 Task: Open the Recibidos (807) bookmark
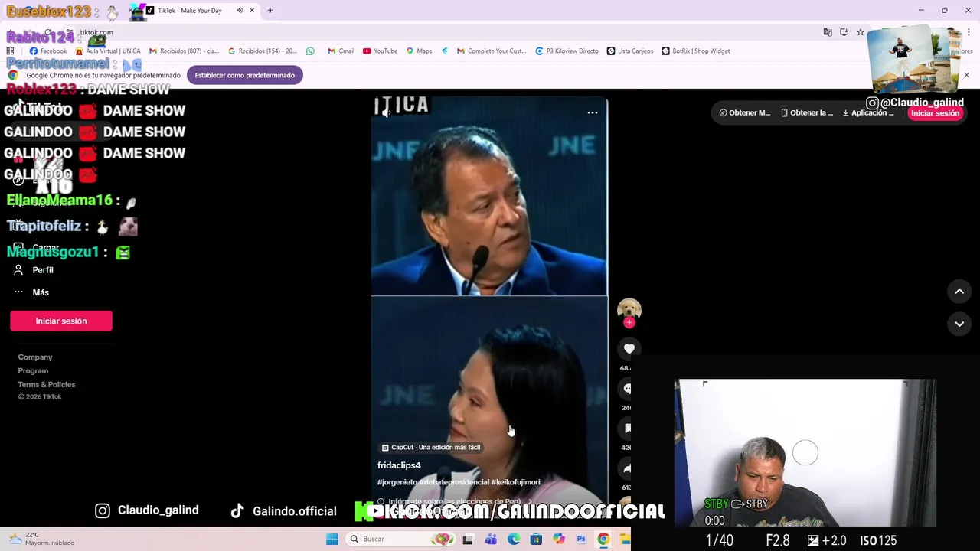[x=185, y=51]
